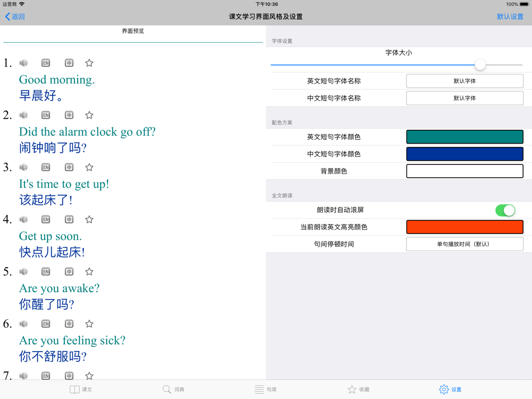Image resolution: width=532 pixels, height=399 pixels.
Task: Toggle Chinese icon for sentence 7
Action: click(x=69, y=376)
